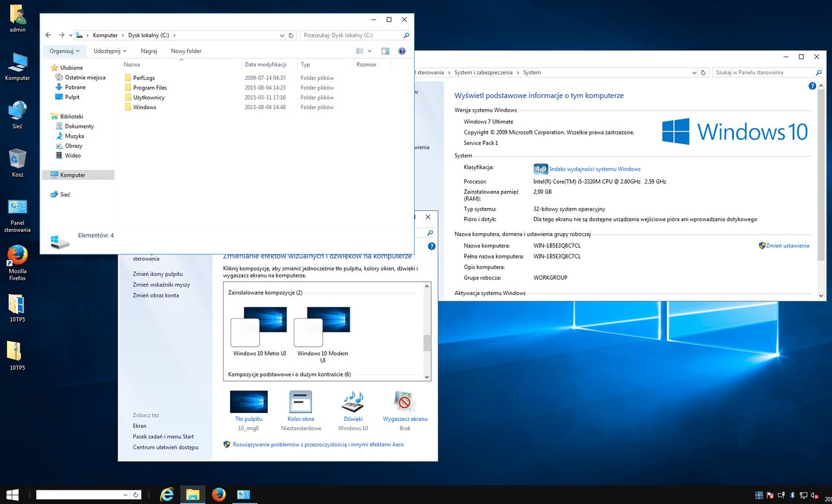Click the muted volume icon in tray
Image resolution: width=832 pixels, height=504 pixels.
coord(813,495)
